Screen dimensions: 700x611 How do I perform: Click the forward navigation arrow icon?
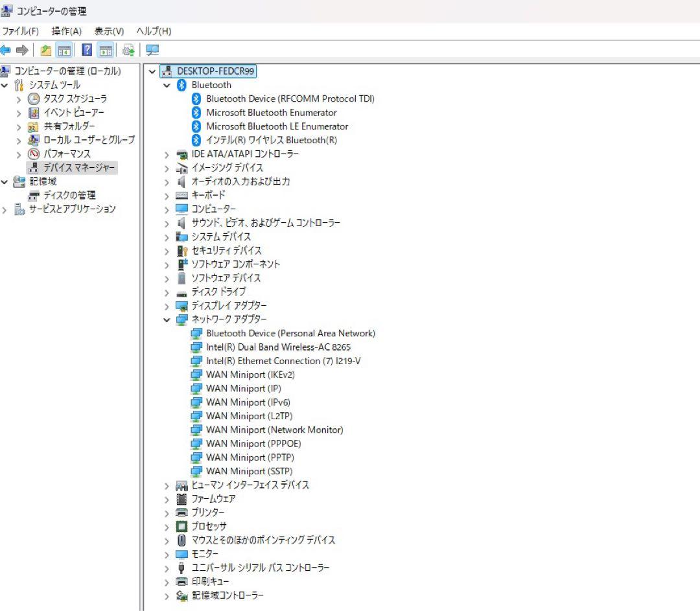(x=22, y=50)
